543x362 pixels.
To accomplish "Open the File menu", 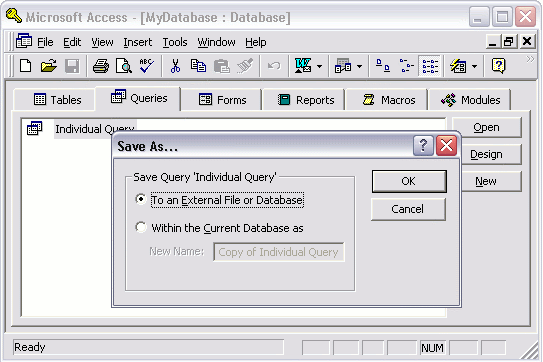I will pos(45,42).
